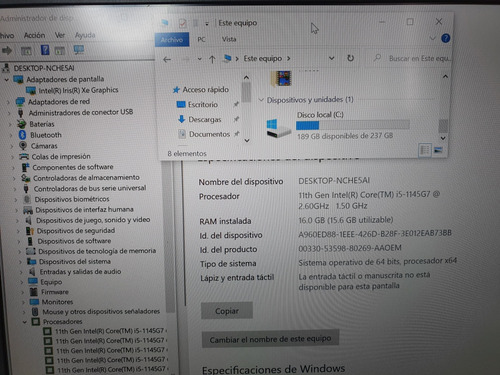Click Dispositivos de tecnología de memoria icon

pos(31,251)
